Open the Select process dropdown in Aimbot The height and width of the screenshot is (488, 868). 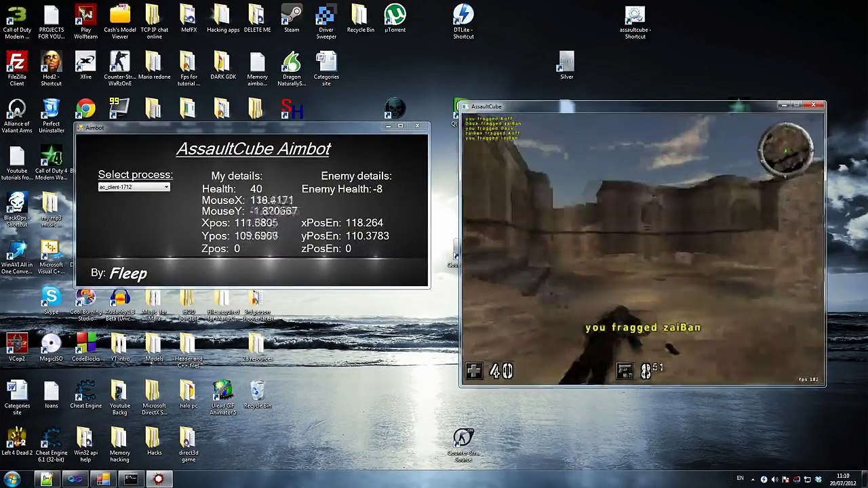(x=134, y=187)
